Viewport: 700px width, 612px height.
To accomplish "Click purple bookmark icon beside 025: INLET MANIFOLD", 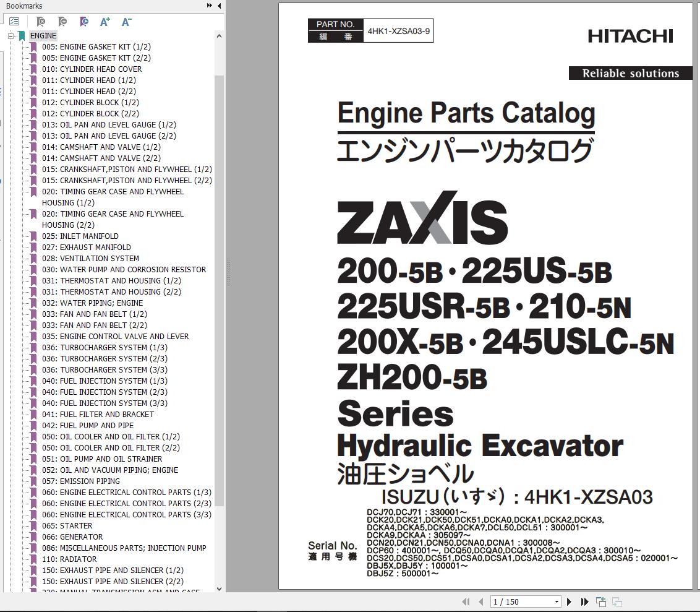I will point(33,236).
